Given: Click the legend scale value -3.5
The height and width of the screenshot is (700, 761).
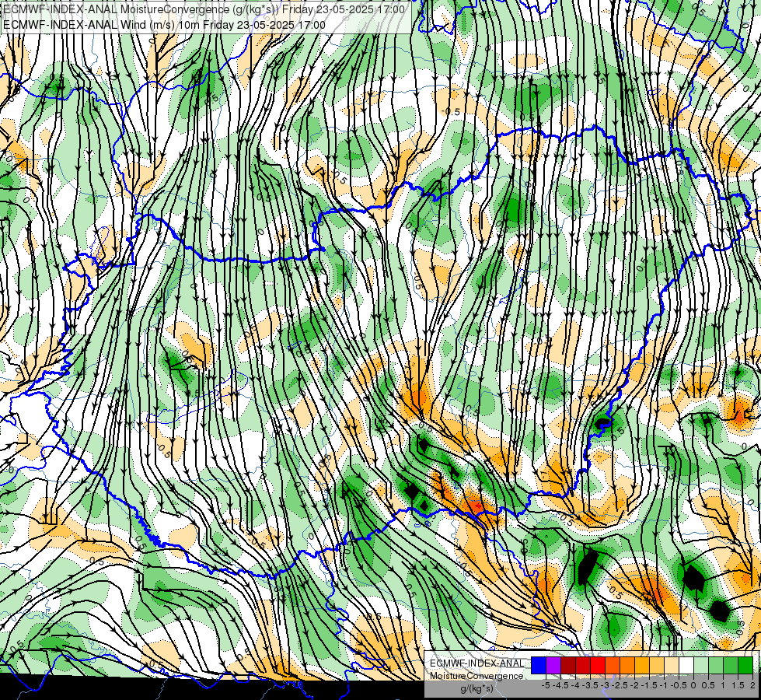Looking at the screenshot, I should [x=591, y=685].
